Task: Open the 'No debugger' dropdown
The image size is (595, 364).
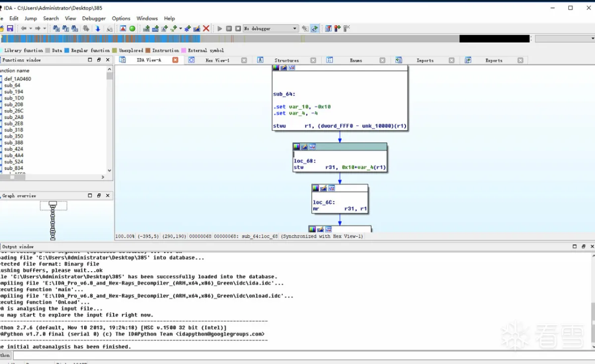Action: [x=270, y=29]
